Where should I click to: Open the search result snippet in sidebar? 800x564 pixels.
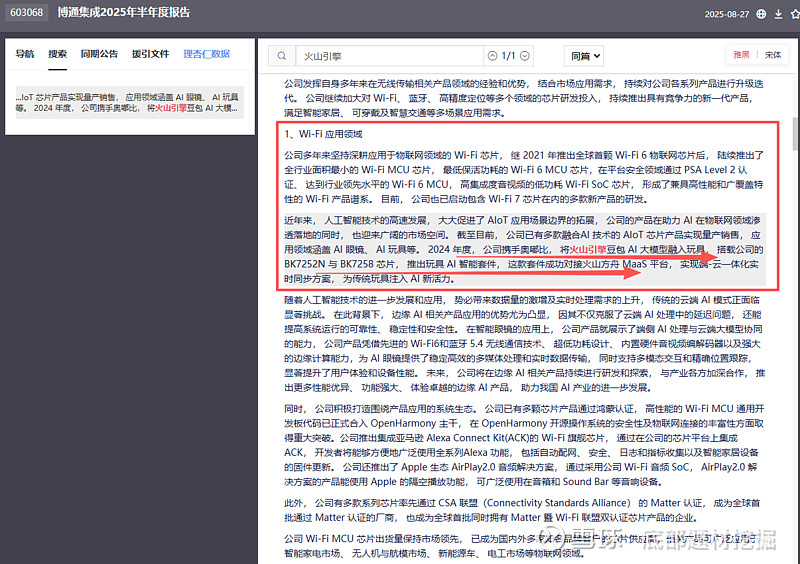click(x=130, y=103)
